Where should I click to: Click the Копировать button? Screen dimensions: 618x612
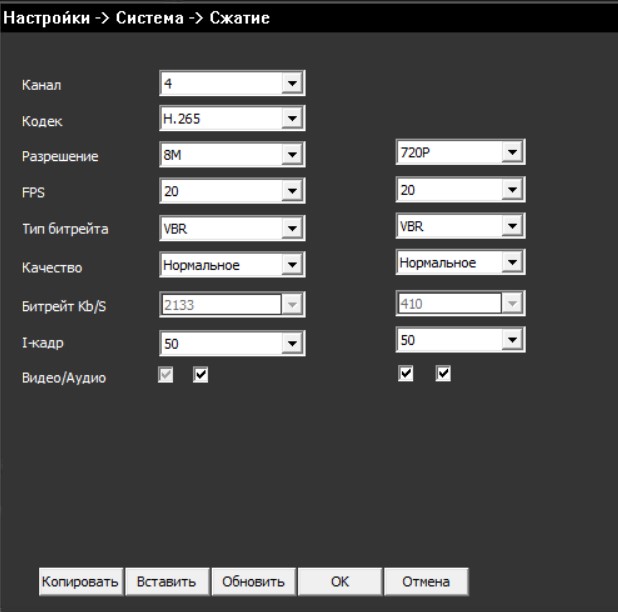coord(80,581)
